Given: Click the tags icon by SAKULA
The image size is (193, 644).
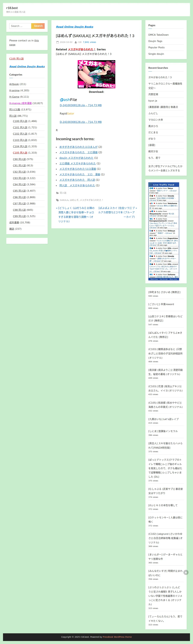Looking at the screenshot, I should click(57, 200).
